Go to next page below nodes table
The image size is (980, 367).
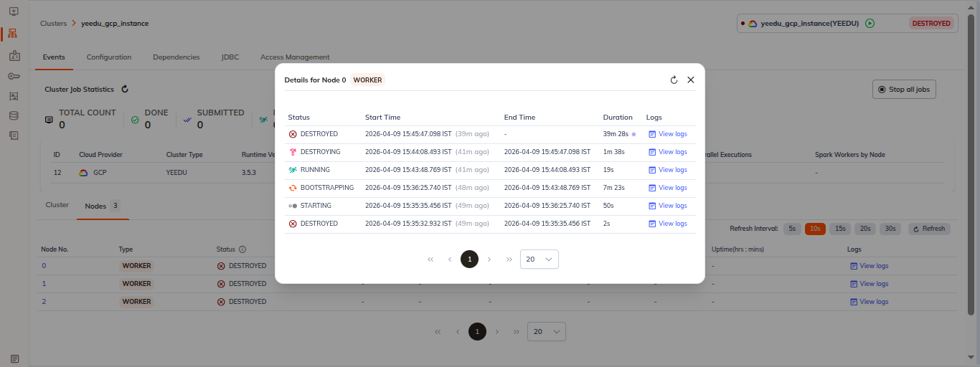[x=497, y=332]
